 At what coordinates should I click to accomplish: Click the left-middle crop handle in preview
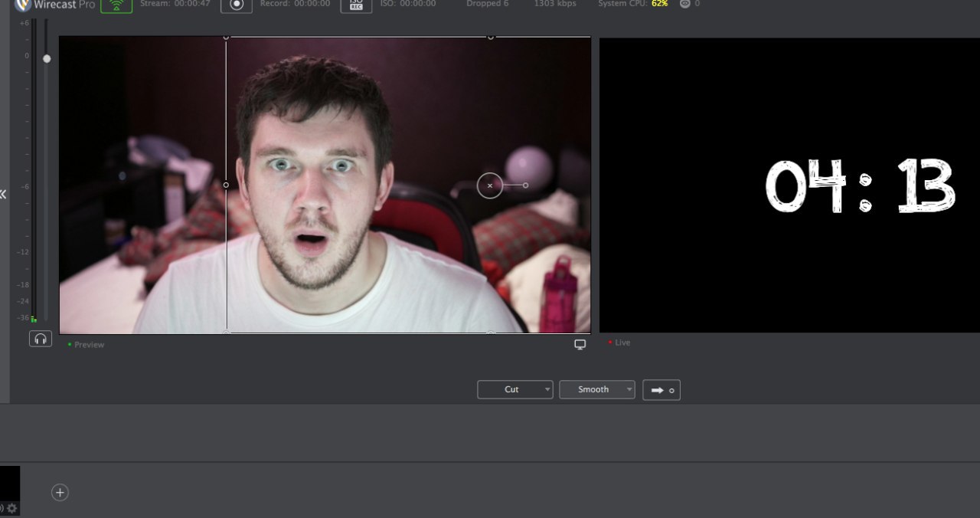pos(226,185)
